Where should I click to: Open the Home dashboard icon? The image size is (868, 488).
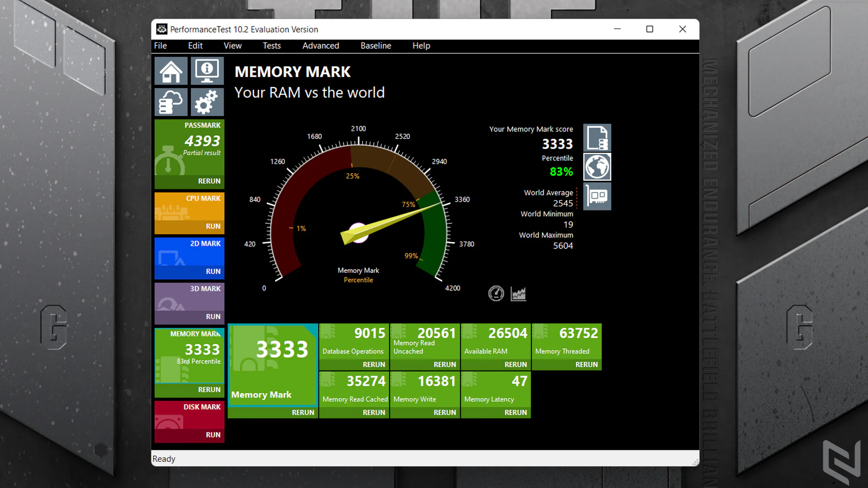[x=171, y=71]
